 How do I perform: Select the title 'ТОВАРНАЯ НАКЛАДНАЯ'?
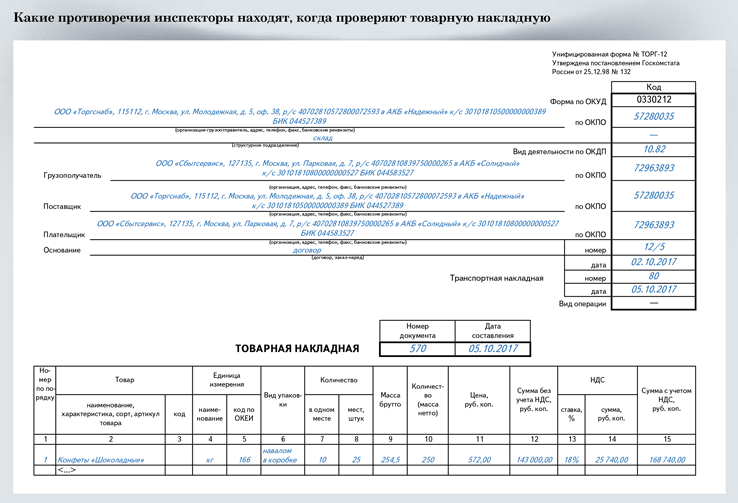point(297,349)
